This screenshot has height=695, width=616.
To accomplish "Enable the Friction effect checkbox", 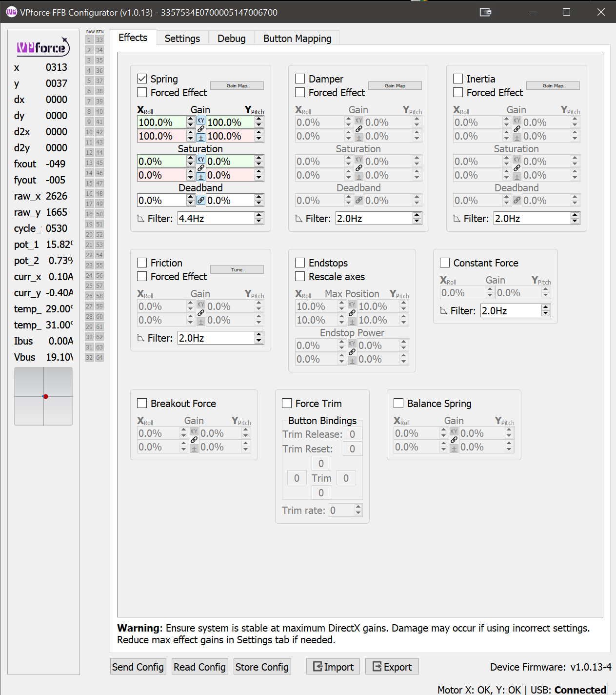I will (142, 263).
